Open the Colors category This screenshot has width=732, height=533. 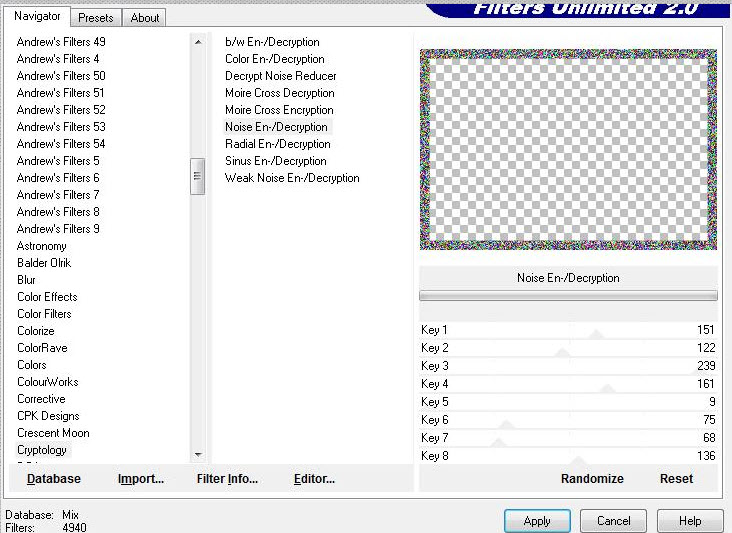point(32,365)
